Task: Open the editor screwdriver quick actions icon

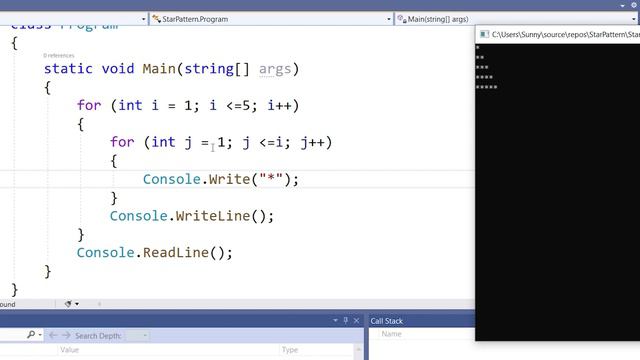Action: coord(69,304)
